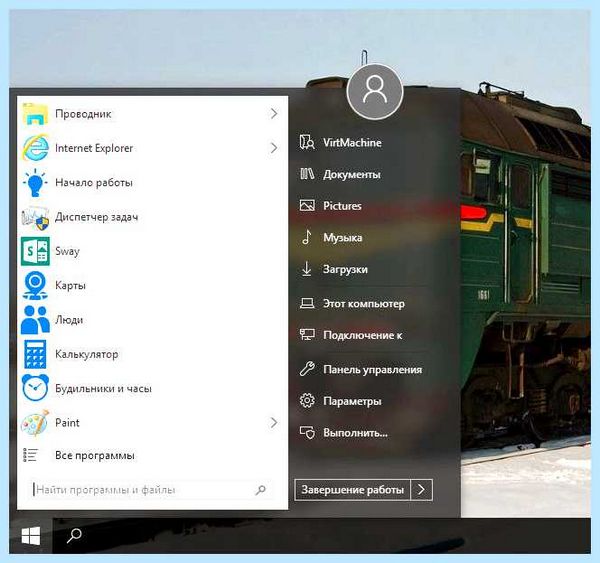Click the Документы text label
This screenshot has width=600, height=563.
click(352, 175)
